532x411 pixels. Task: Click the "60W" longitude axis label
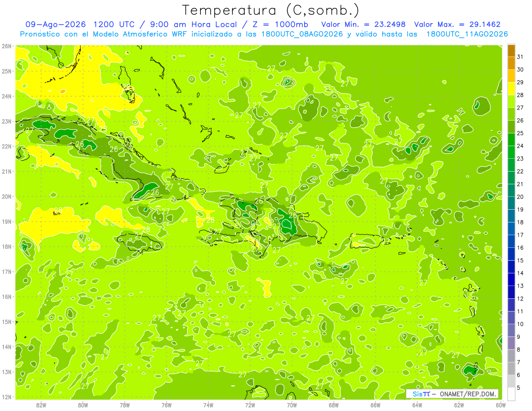(x=501, y=405)
